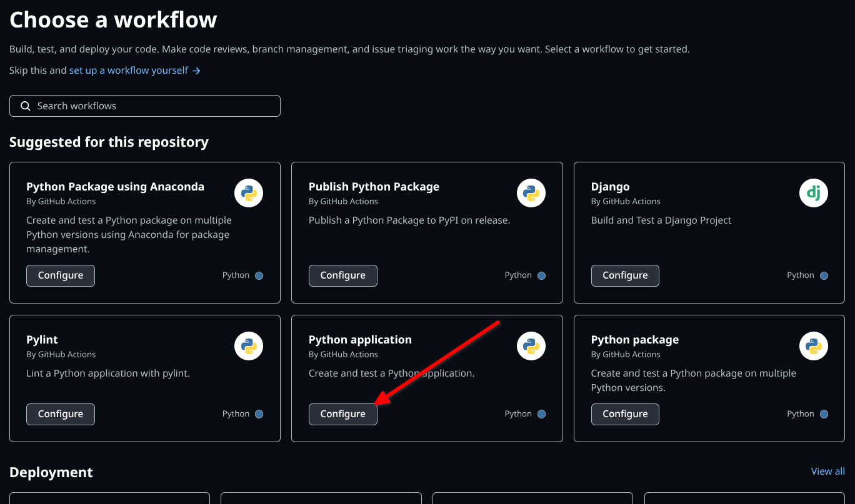Click Python logo on Publish Python Package card

click(531, 194)
